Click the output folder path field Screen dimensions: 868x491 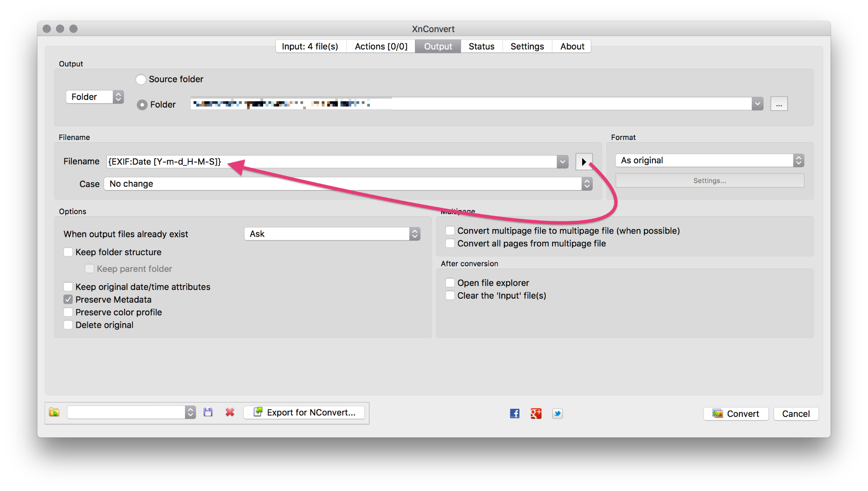point(471,104)
